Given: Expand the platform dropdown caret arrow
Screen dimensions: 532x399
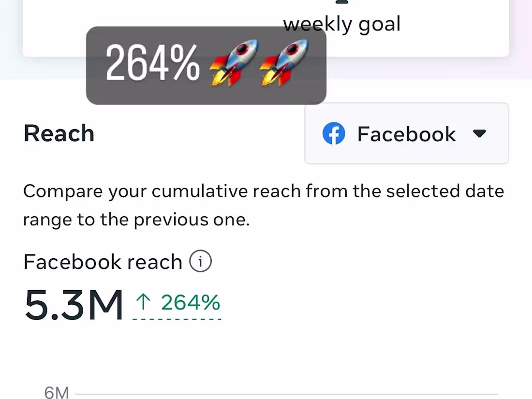Looking at the screenshot, I should 479,134.
